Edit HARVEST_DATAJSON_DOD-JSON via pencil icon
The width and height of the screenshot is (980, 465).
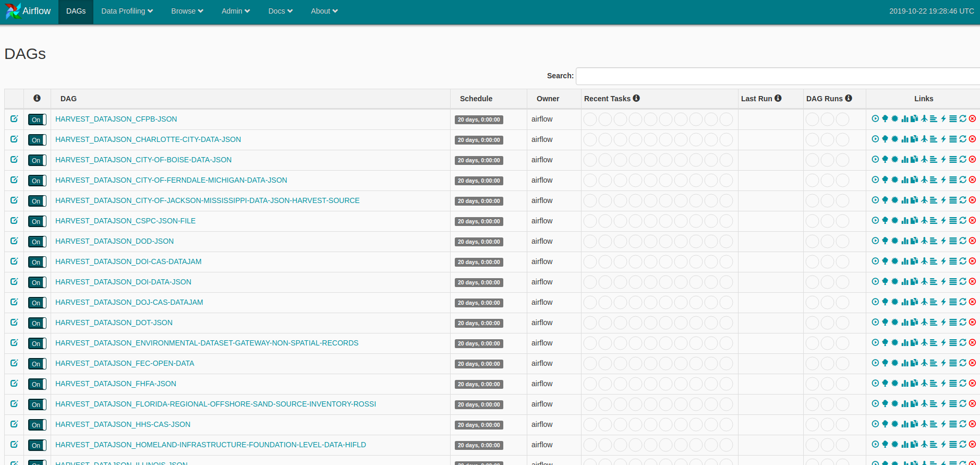tap(14, 241)
